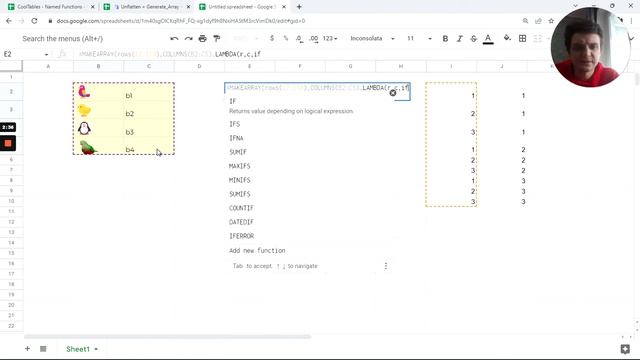Image resolution: width=640 pixels, height=360 pixels.
Task: Click the Redo toolbar icon
Action: coord(188,38)
